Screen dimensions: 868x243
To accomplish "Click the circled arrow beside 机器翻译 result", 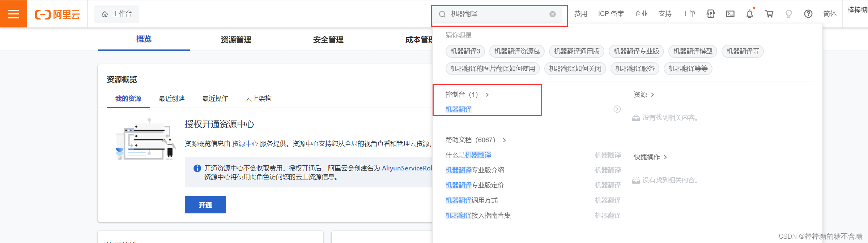I will 617,109.
